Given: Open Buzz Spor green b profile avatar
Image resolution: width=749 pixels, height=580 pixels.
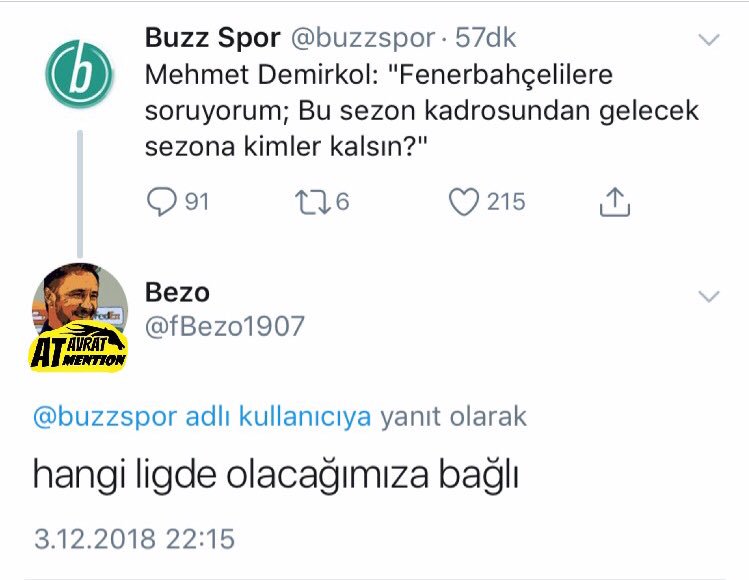Looking at the screenshot, I should click(x=79, y=74).
